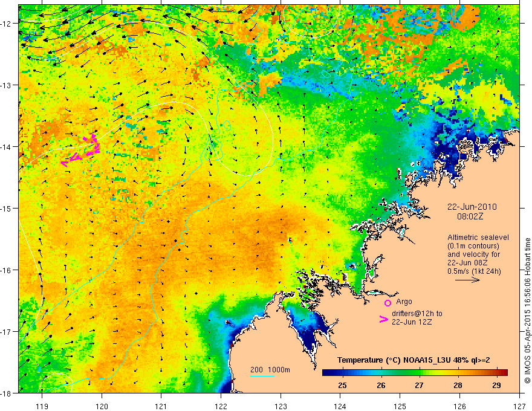Click the temperature colorbar at 27 degrees
This screenshot has height=411, width=532.
click(420, 373)
